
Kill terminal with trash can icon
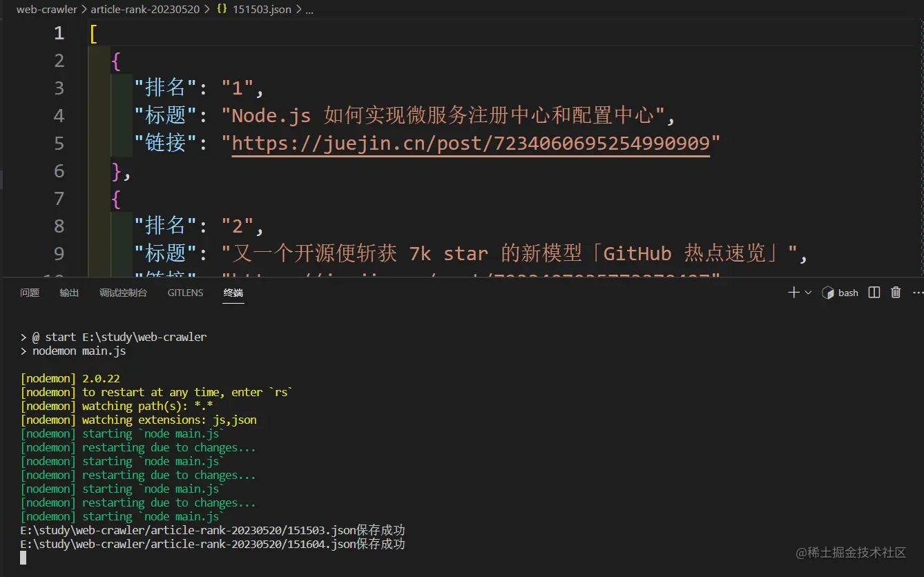[896, 293]
